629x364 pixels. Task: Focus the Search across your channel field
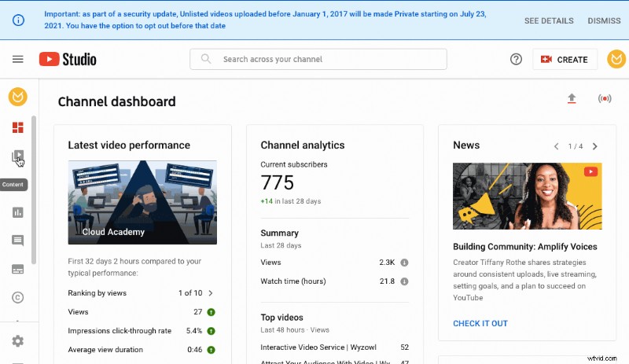point(318,60)
